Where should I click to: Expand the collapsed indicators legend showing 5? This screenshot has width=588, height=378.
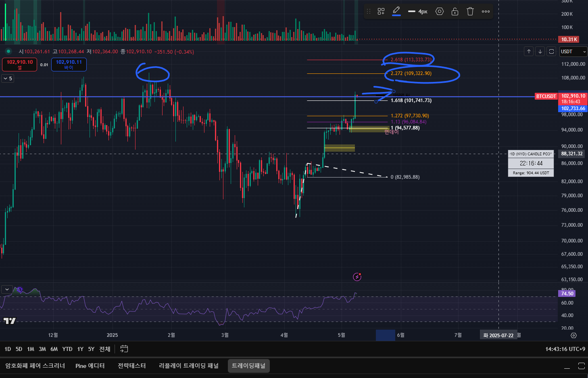8,79
